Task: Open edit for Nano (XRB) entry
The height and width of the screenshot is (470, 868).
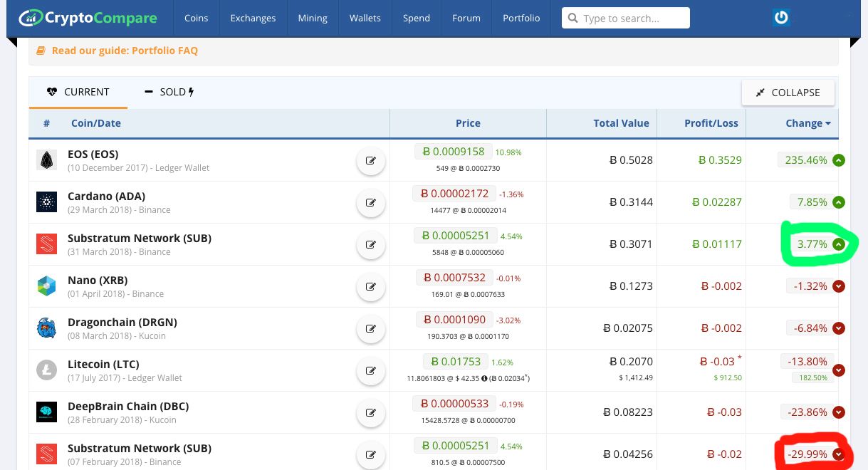Action: coord(371,287)
